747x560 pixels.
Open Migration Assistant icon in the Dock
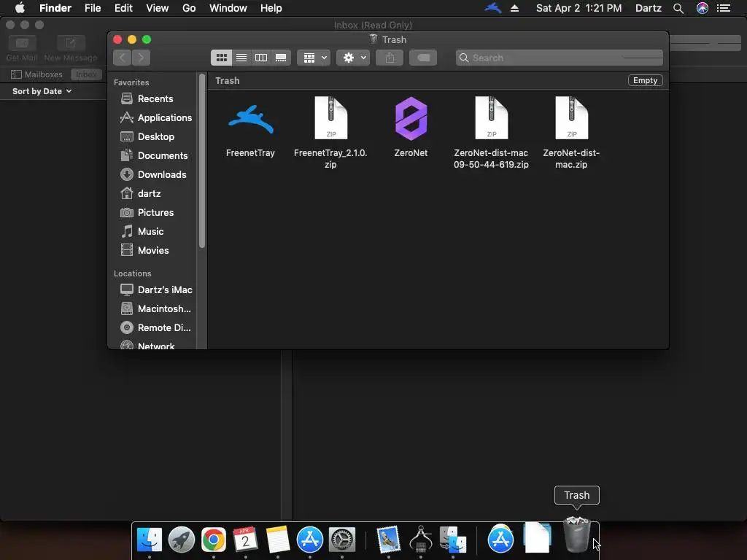click(x=452, y=540)
